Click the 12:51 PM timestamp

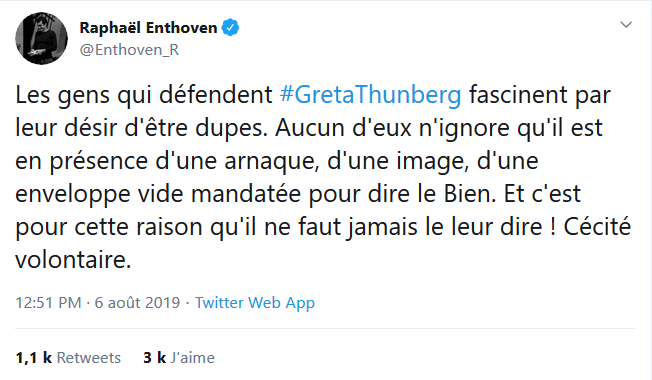48,303
